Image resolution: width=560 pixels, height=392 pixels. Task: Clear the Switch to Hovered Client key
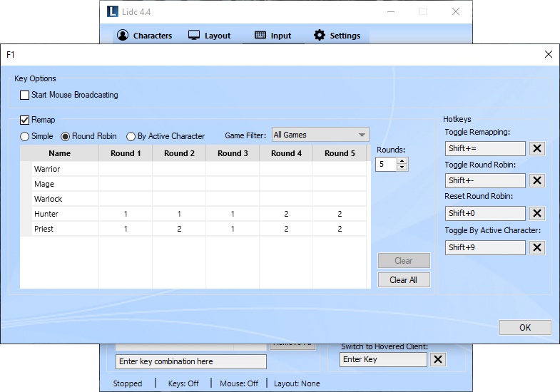[x=438, y=360]
